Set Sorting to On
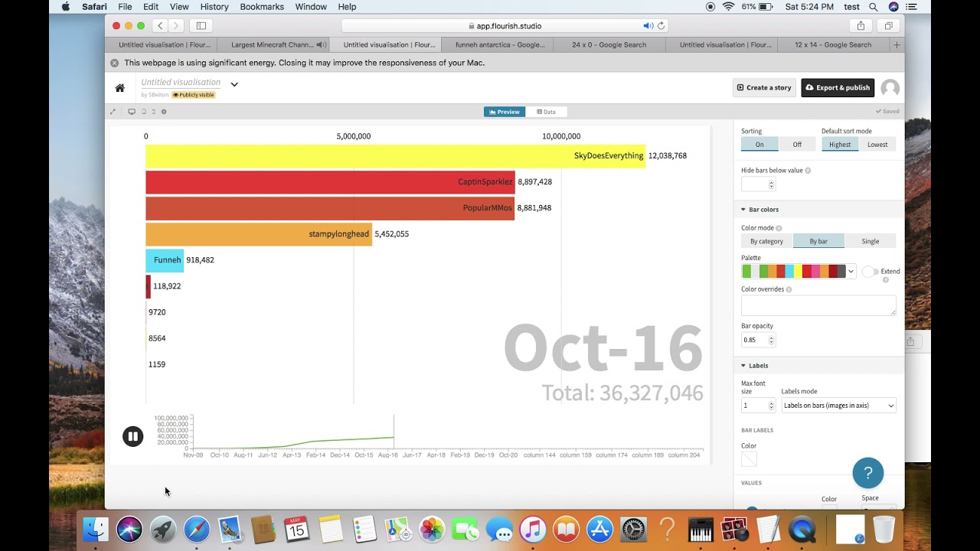The image size is (980, 551). pos(759,145)
